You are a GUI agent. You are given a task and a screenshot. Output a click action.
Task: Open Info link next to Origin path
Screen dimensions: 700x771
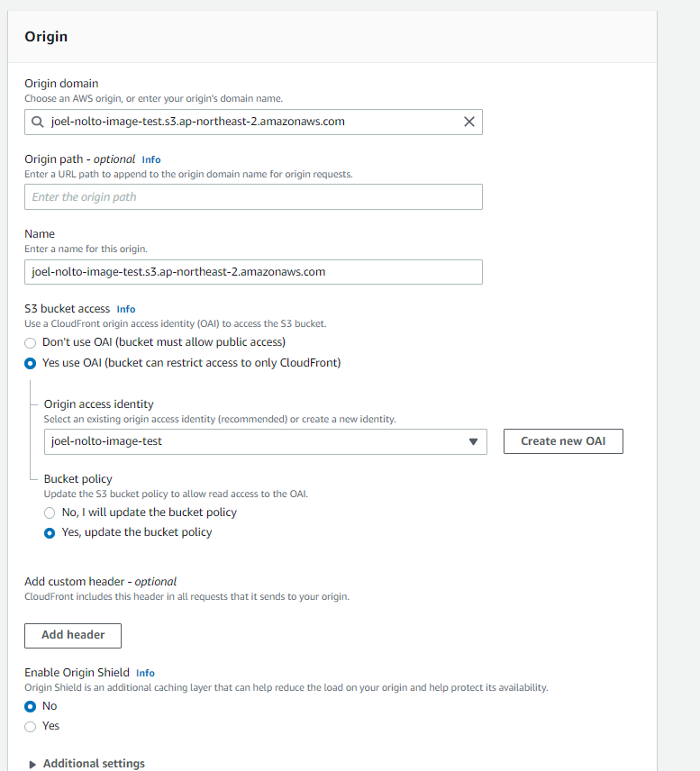click(x=151, y=159)
